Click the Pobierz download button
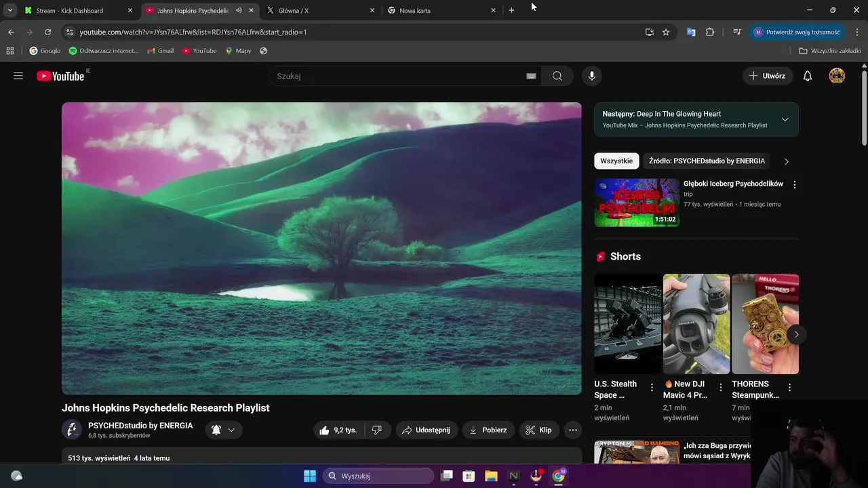 [x=488, y=430]
